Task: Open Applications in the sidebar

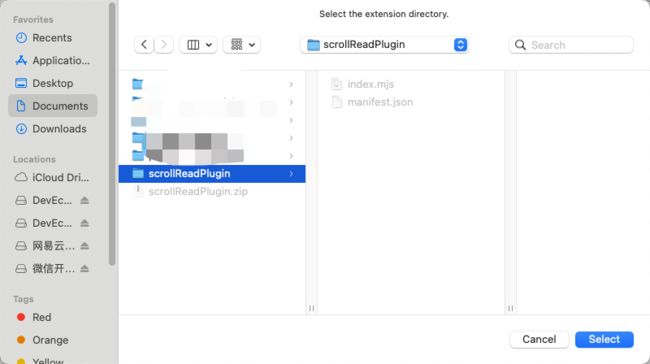Action: coord(52,61)
